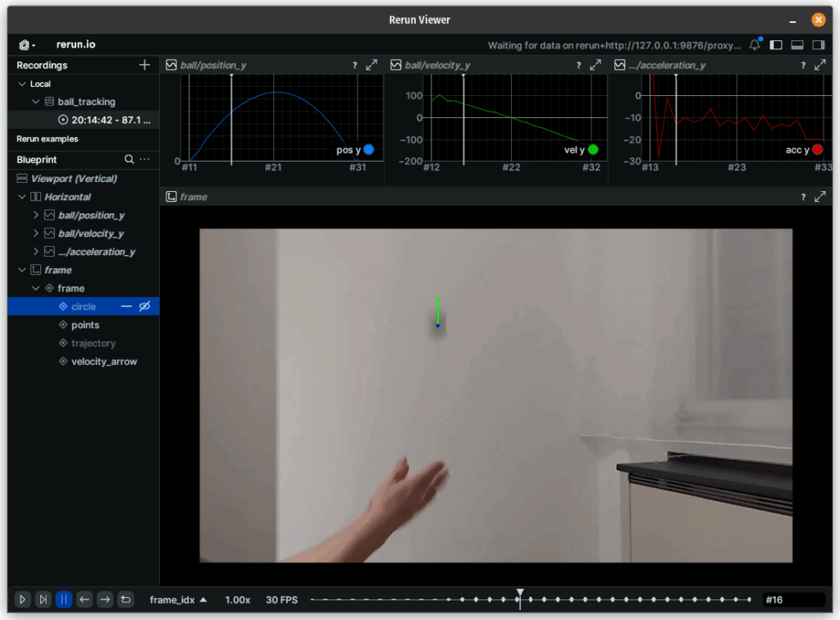Change 30 FPS setting
The width and height of the screenshot is (840, 620).
[282, 599]
